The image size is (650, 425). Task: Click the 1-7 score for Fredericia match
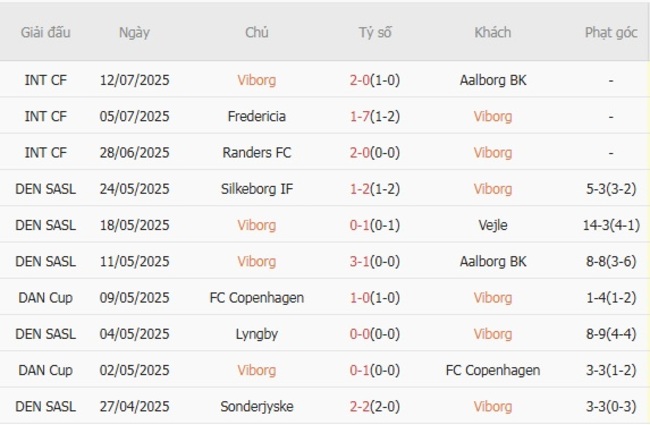[x=359, y=116]
